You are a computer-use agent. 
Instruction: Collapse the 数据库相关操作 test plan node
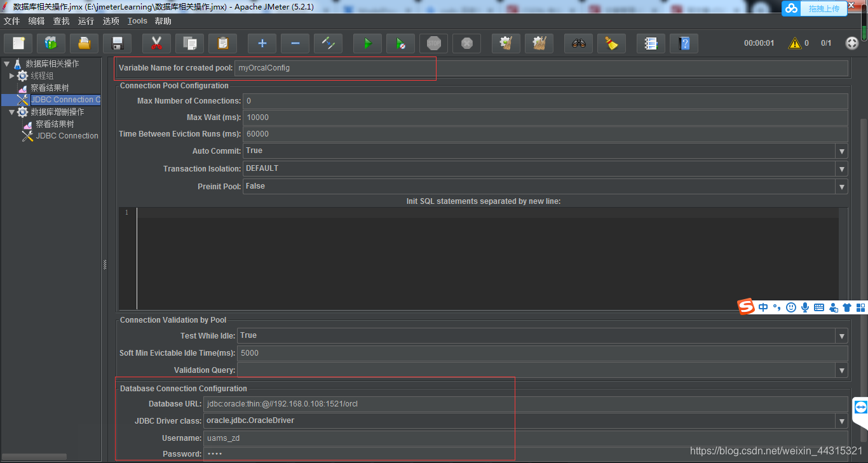click(6, 64)
